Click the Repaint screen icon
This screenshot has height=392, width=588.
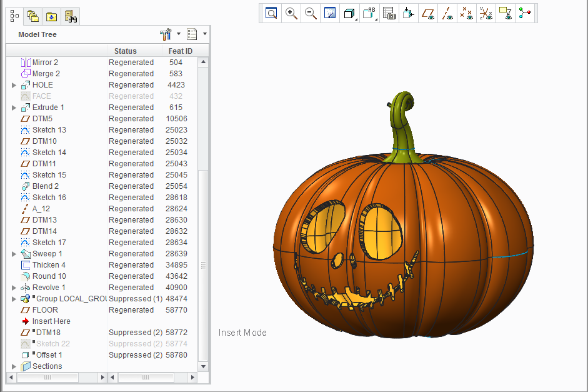click(x=330, y=14)
